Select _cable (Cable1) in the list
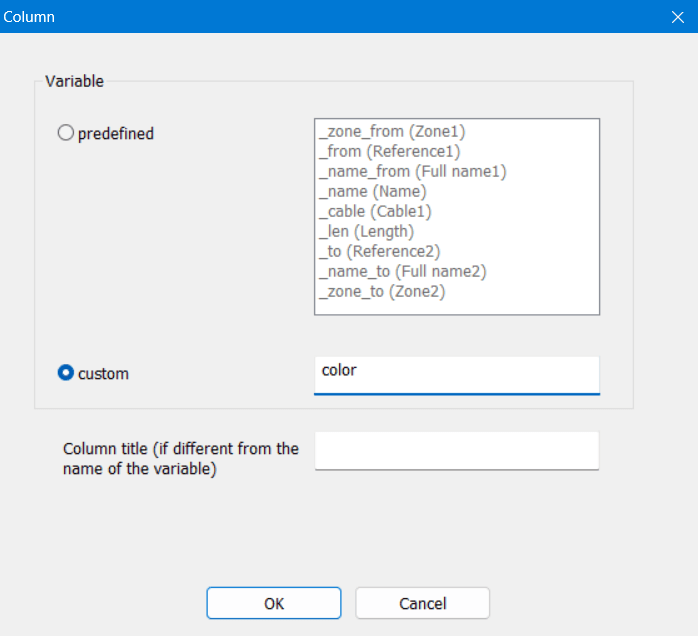The height and width of the screenshot is (636, 698). click(375, 212)
